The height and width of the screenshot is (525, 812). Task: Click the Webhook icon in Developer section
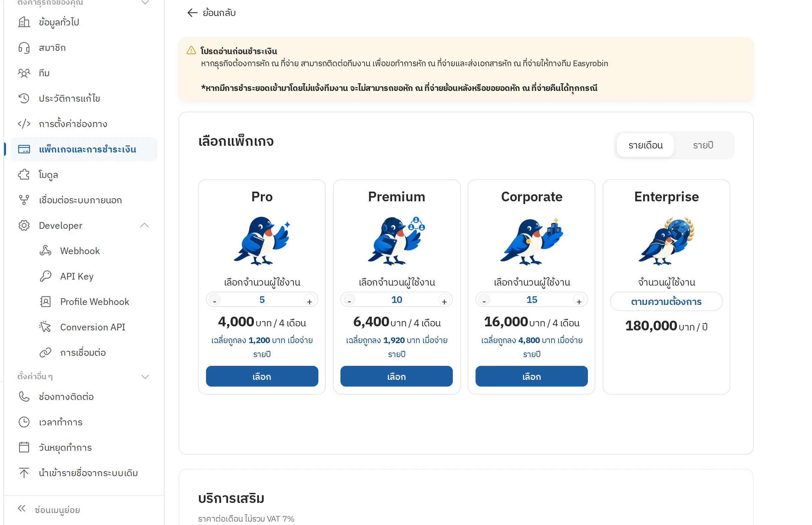click(45, 250)
